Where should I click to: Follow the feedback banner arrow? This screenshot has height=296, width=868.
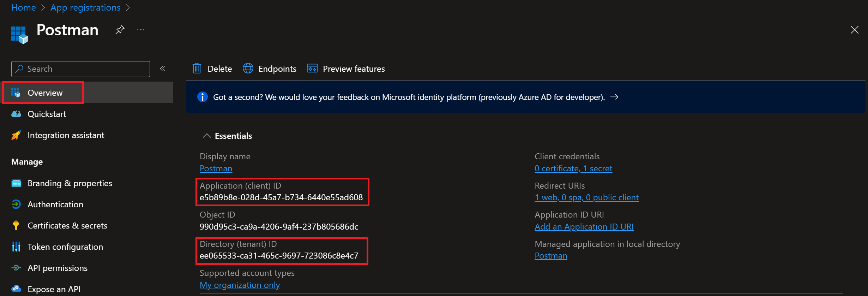[614, 97]
